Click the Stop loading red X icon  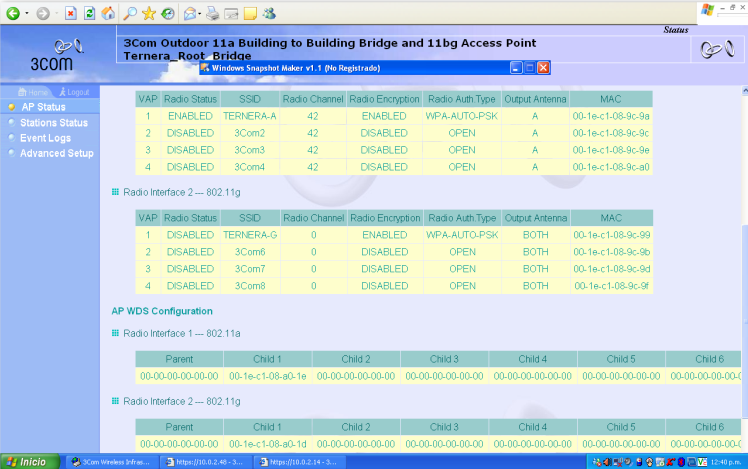coord(71,14)
